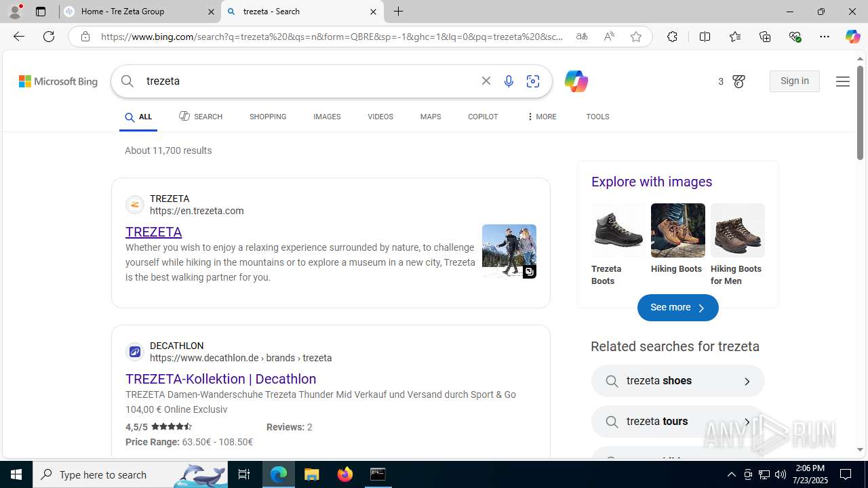868x488 pixels.
Task: Open Microsoft Rewards medal icon
Action: pos(738,81)
